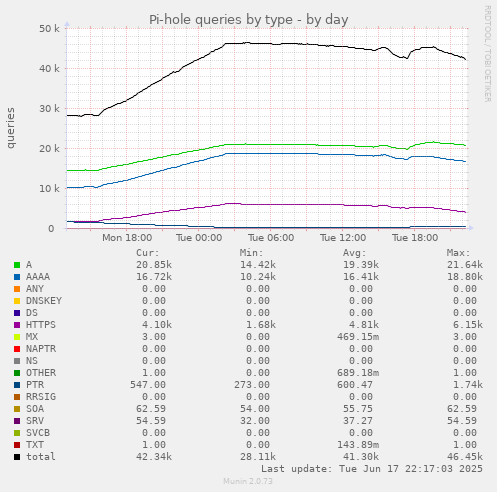The width and height of the screenshot is (497, 492).
Task: Click the graph title 'Pi-hole queries by type - by day'
Action: tap(248, 20)
